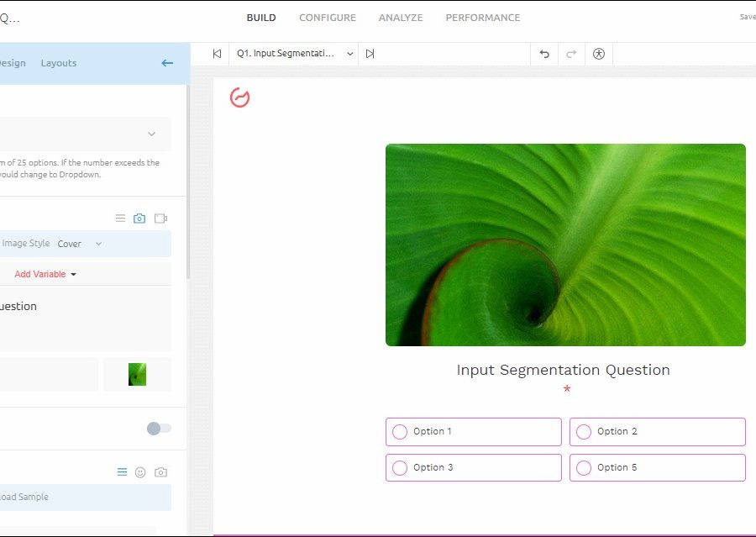Click the undo arrow in toolbar

pyautogui.click(x=544, y=54)
